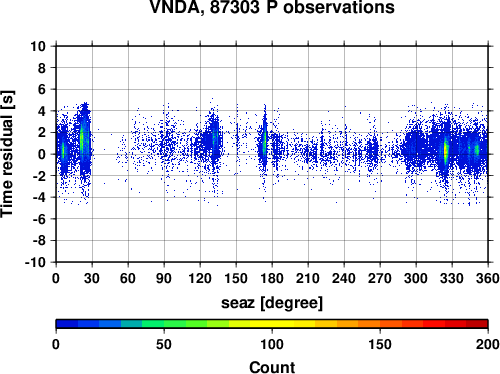Click the cluster near seaz 132
The height and width of the screenshot is (374, 500).
pos(214,138)
